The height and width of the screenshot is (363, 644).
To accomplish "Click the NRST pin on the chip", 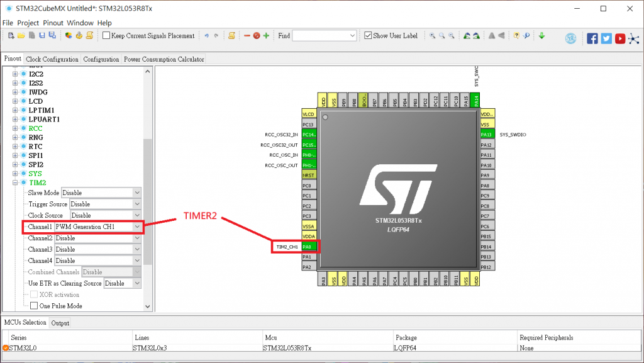I will 309,175.
